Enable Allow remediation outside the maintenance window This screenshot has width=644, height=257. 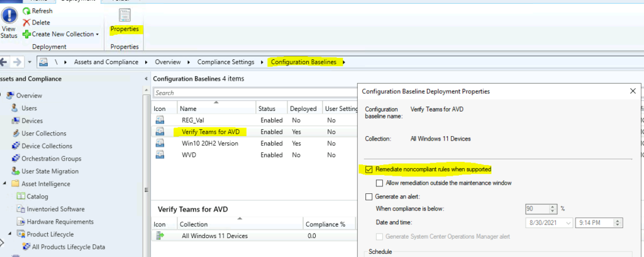[379, 183]
